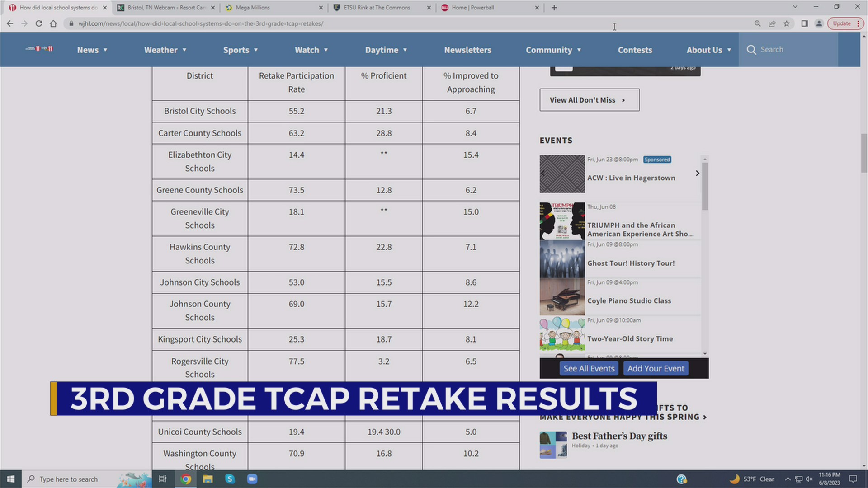868x488 pixels.
Task: Click the help question mark in the system tray
Action: (x=681, y=479)
